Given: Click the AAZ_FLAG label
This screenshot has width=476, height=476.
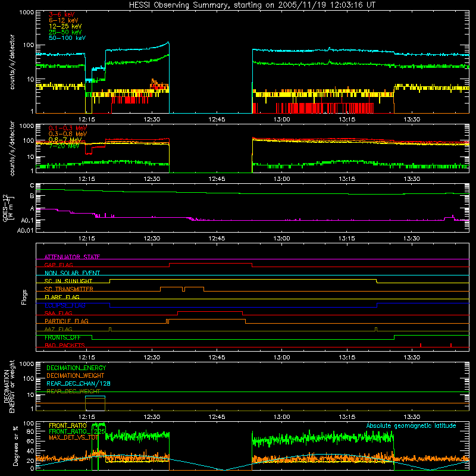Looking at the screenshot, I should tap(58, 329).
